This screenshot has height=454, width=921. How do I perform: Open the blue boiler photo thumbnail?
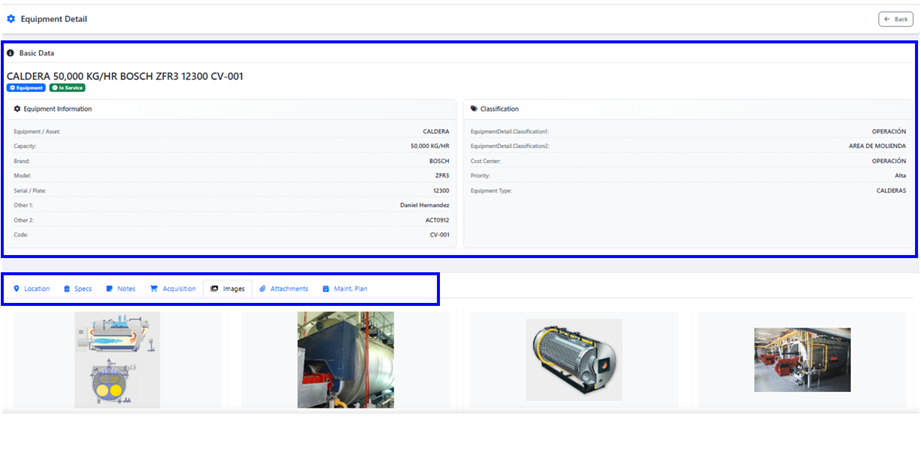(345, 359)
